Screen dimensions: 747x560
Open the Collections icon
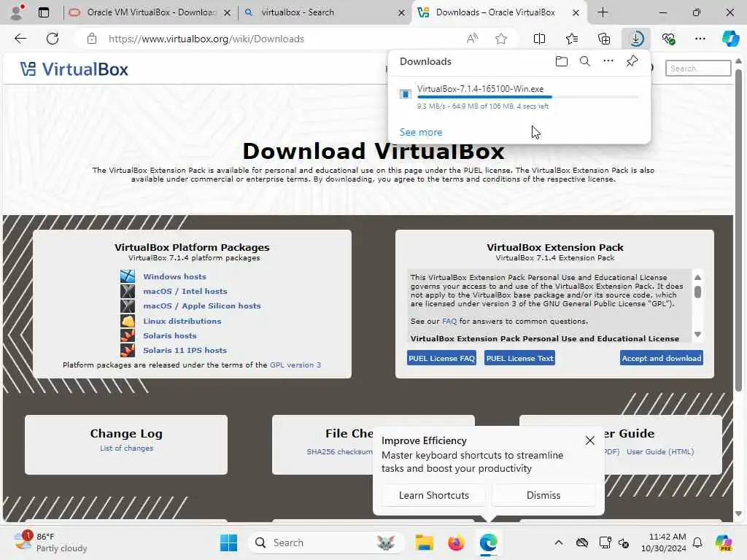(x=604, y=39)
